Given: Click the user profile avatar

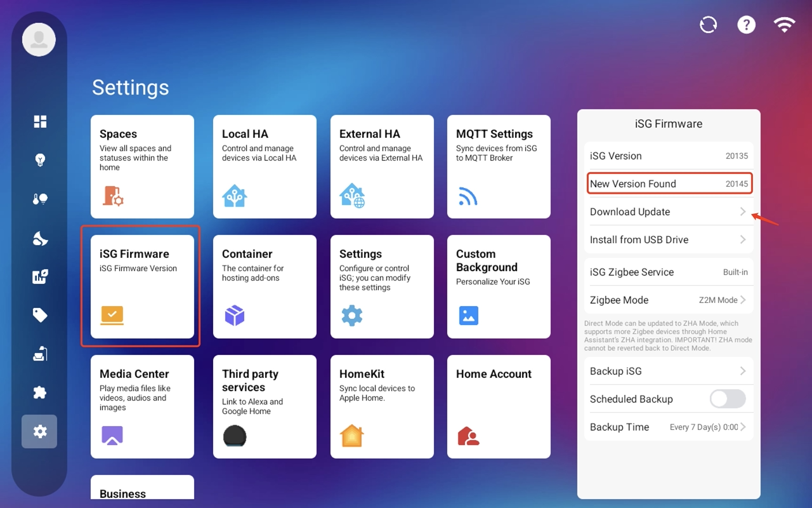Looking at the screenshot, I should pyautogui.click(x=39, y=39).
